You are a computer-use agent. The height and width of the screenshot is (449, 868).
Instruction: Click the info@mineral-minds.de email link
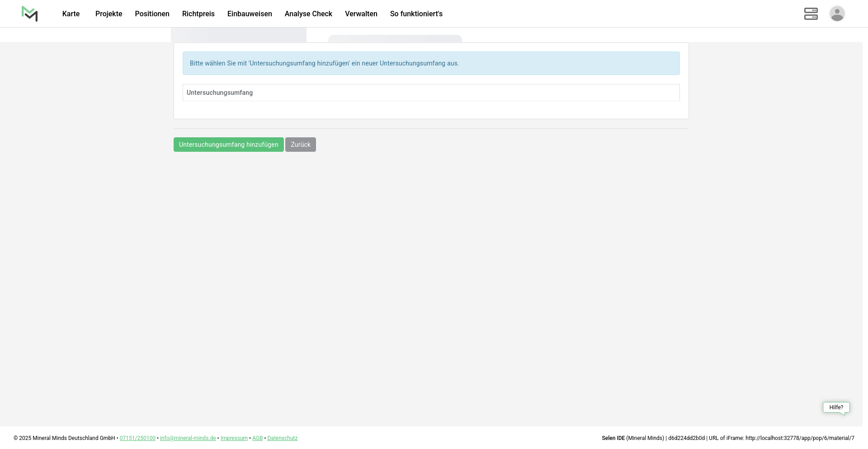tap(188, 438)
